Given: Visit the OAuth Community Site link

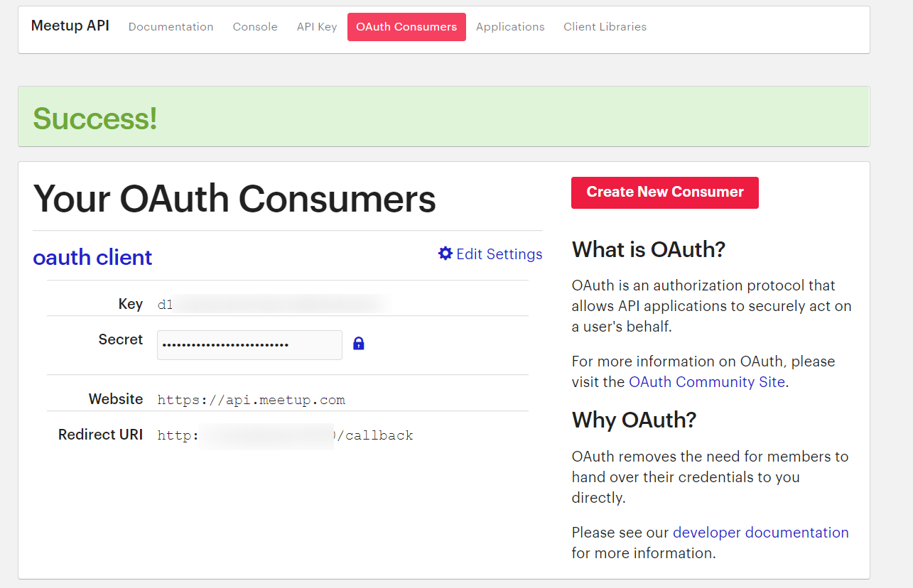Looking at the screenshot, I should tap(707, 382).
